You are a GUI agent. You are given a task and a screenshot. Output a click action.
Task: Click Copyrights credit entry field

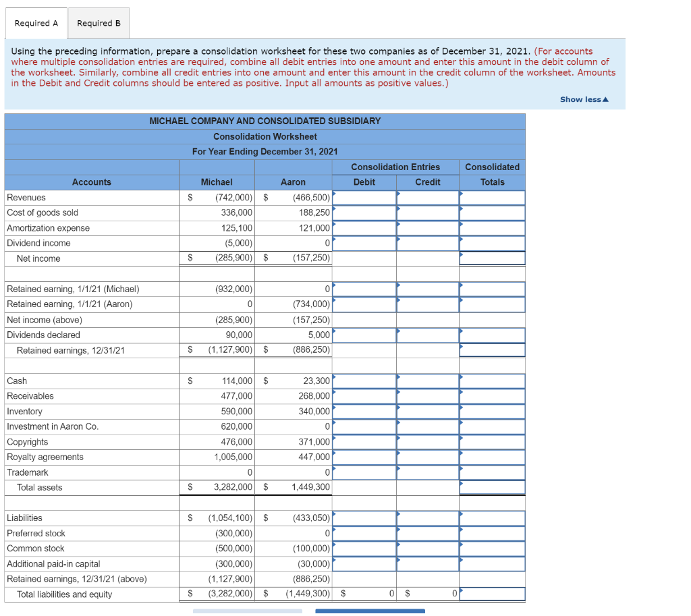pos(427,442)
